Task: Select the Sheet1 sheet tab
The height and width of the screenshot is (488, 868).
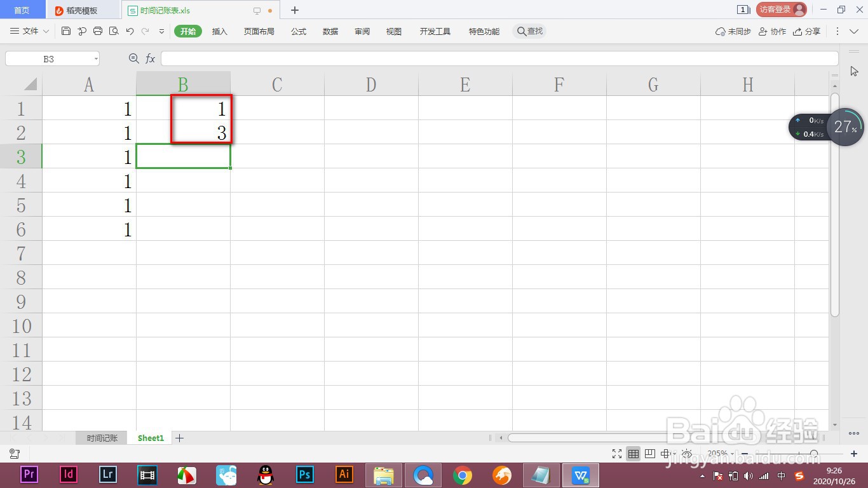Action: 151,438
